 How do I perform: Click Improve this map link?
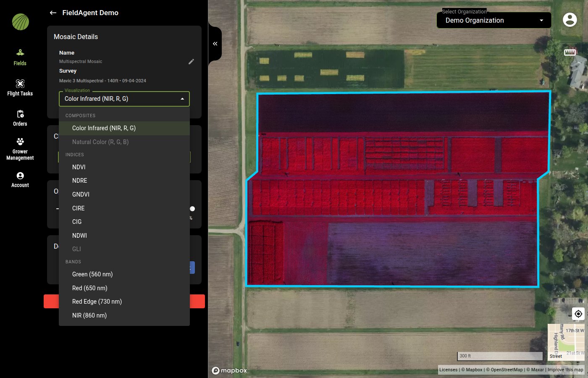click(565, 370)
